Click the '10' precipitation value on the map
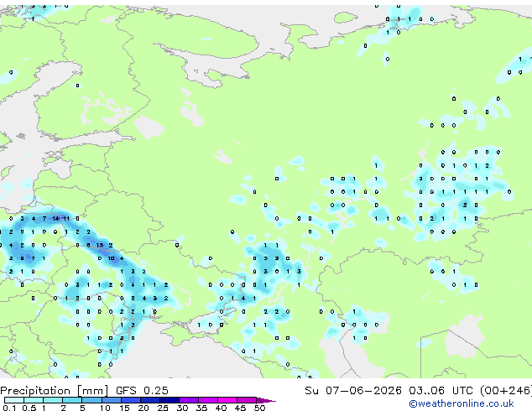532x411 pixels. (x=111, y=258)
